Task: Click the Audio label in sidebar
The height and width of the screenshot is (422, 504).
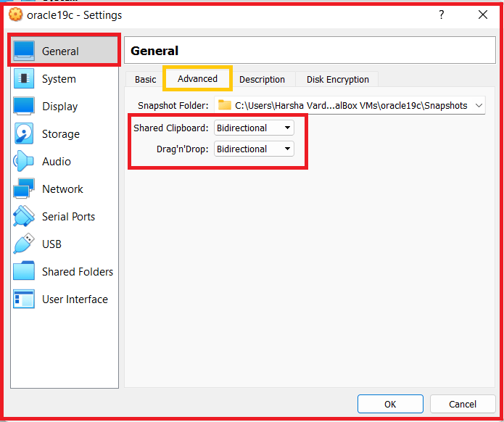Action: coord(57,162)
